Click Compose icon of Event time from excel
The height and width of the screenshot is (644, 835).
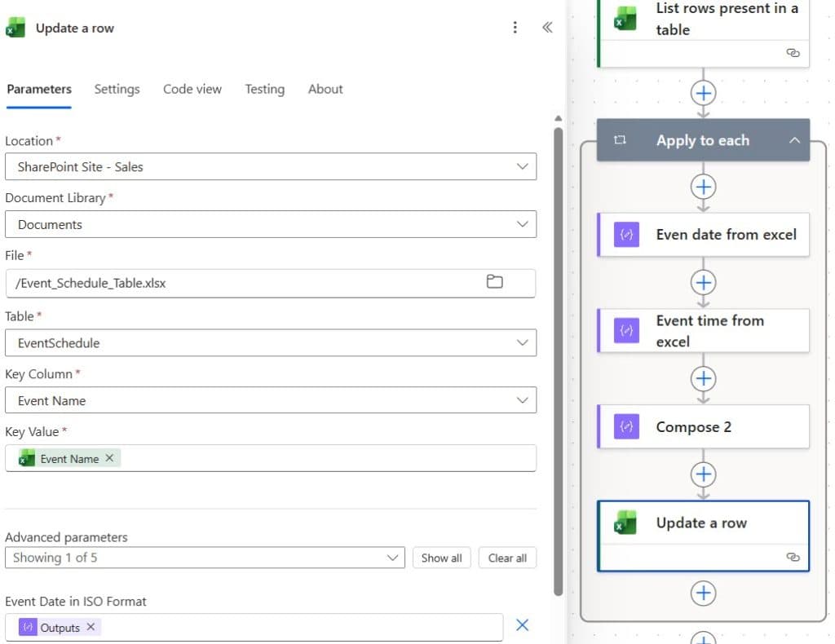626,330
